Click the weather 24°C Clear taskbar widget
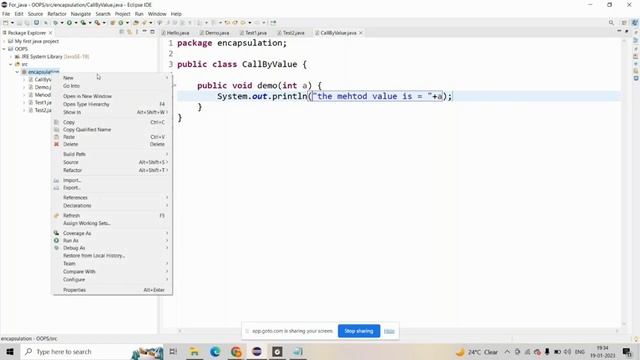This screenshot has width=640, height=360. pos(477,351)
